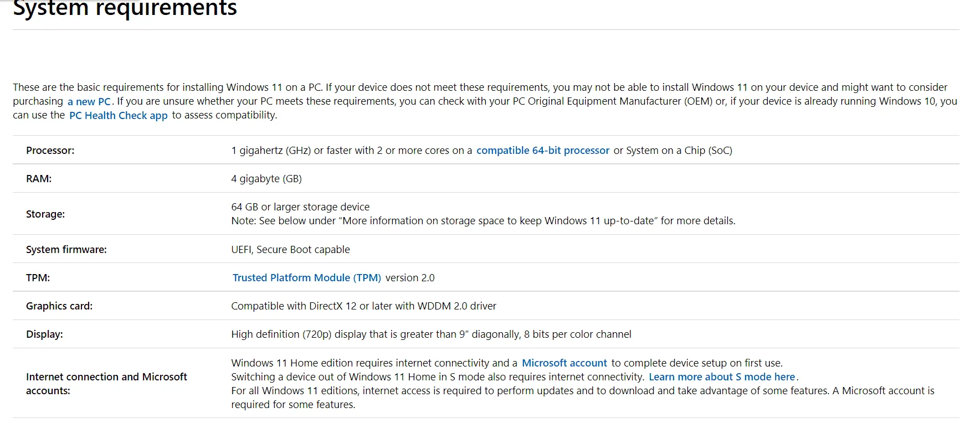Click the 'System firmware:' label
980x423 pixels.
pyautogui.click(x=66, y=250)
